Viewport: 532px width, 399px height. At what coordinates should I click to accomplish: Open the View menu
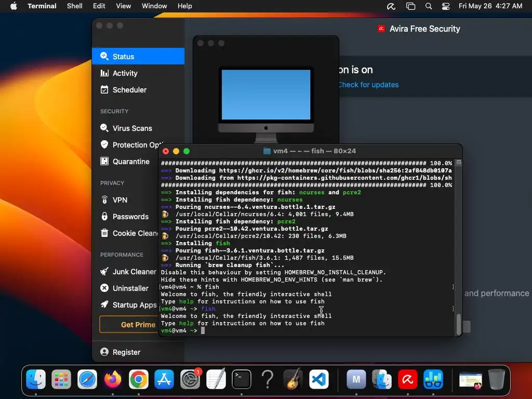(124, 6)
